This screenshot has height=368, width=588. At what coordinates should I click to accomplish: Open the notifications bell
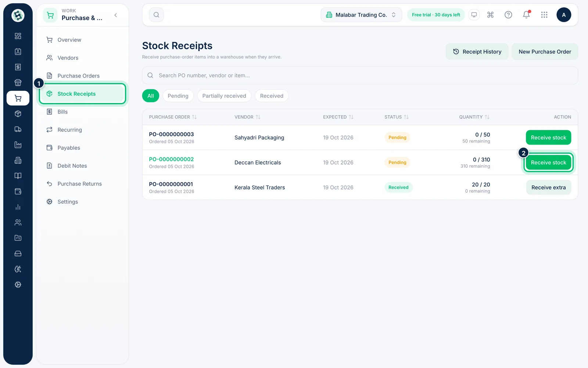pyautogui.click(x=526, y=15)
